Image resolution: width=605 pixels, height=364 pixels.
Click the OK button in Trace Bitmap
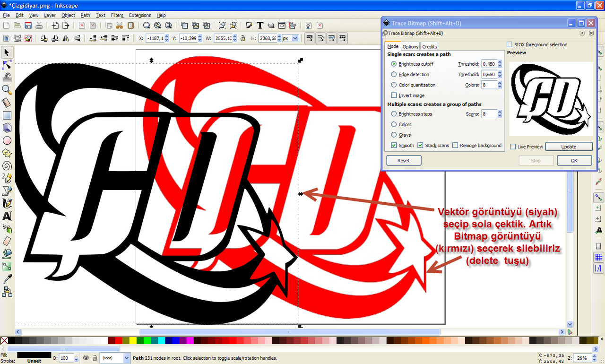click(574, 161)
